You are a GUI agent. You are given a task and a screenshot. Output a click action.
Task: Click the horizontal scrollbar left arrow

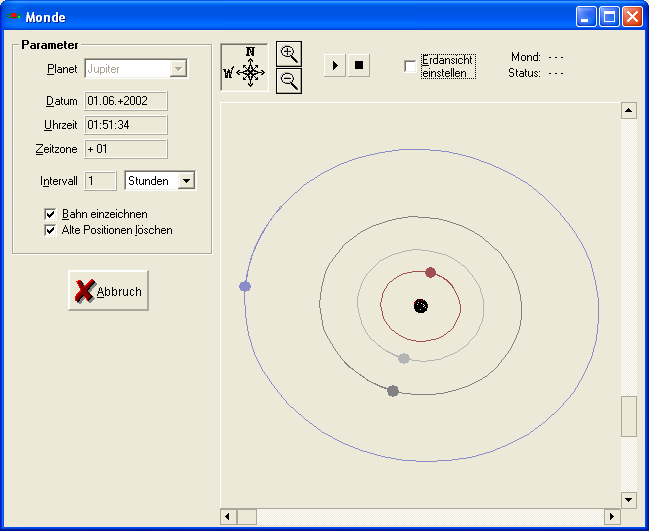[228, 517]
